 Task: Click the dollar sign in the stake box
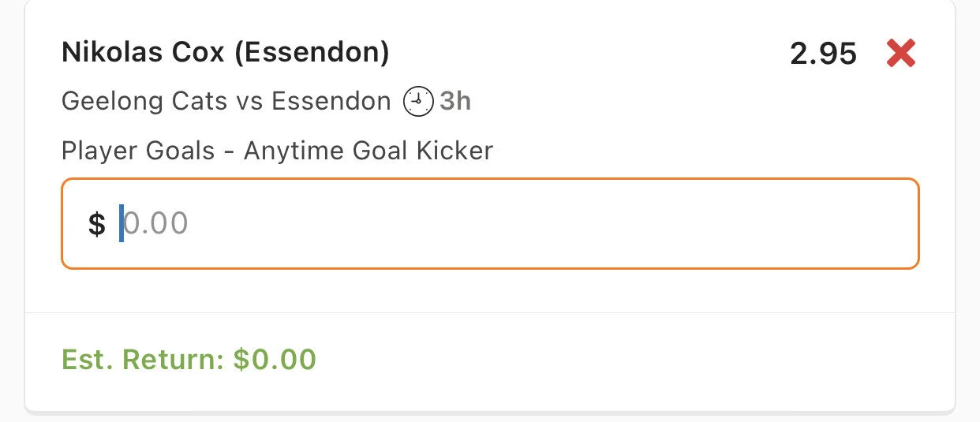coord(96,224)
